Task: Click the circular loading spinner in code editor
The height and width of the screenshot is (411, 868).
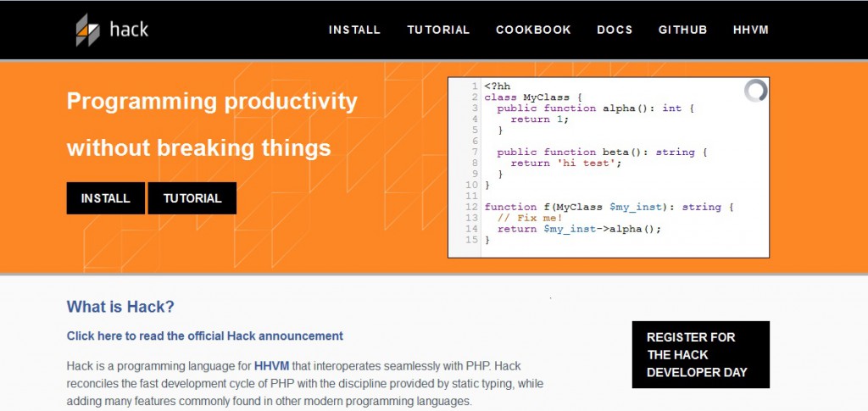Action: 755,91
